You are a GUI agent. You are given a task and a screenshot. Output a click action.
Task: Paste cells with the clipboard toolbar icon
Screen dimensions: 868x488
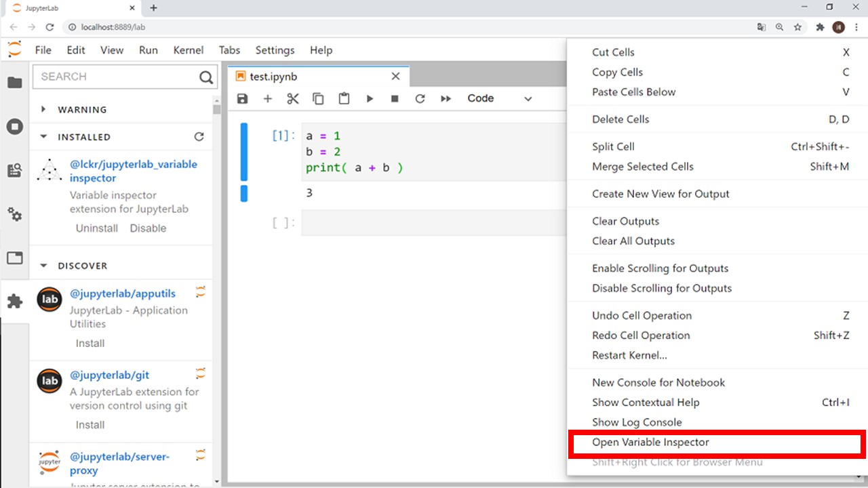tap(344, 98)
